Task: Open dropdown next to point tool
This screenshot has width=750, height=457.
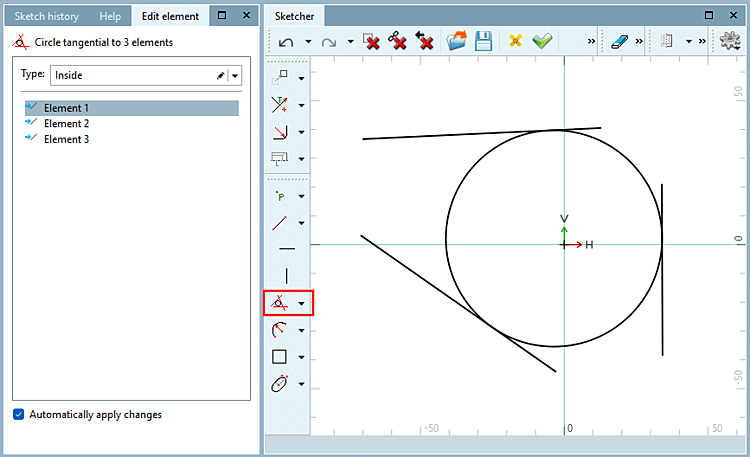Action: [x=301, y=196]
